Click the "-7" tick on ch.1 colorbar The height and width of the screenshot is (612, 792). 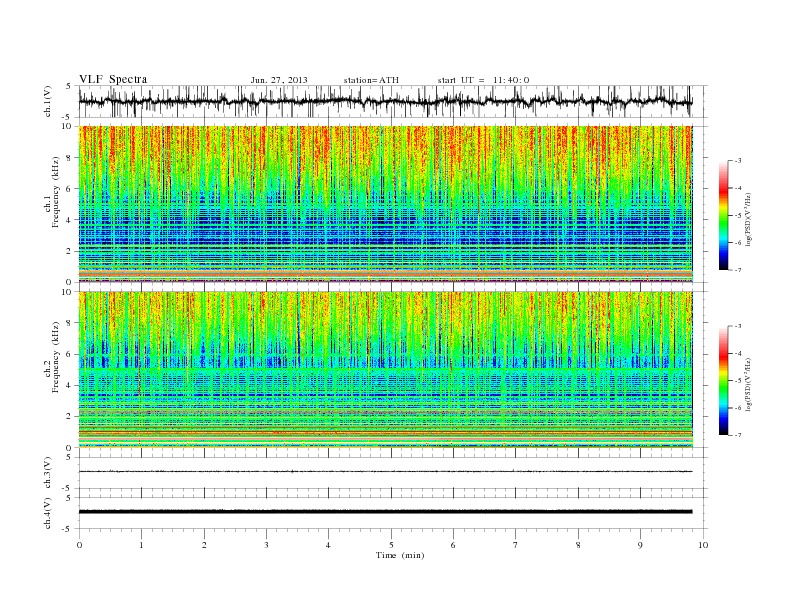(738, 270)
